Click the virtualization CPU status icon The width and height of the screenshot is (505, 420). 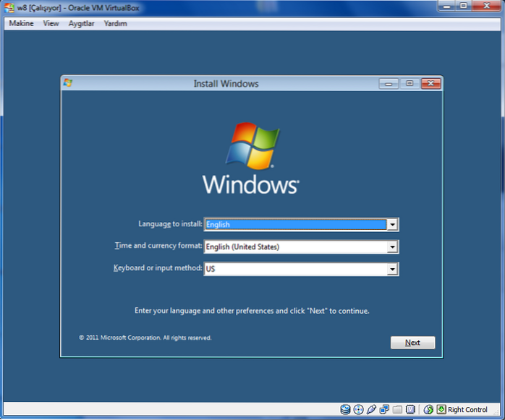[x=410, y=410]
